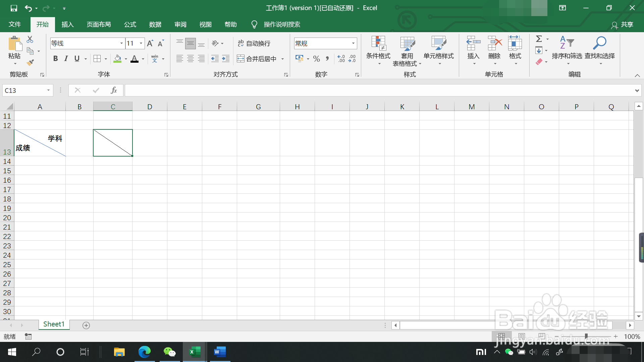Click the Merge and Center icon
The image size is (644, 362).
point(240,59)
